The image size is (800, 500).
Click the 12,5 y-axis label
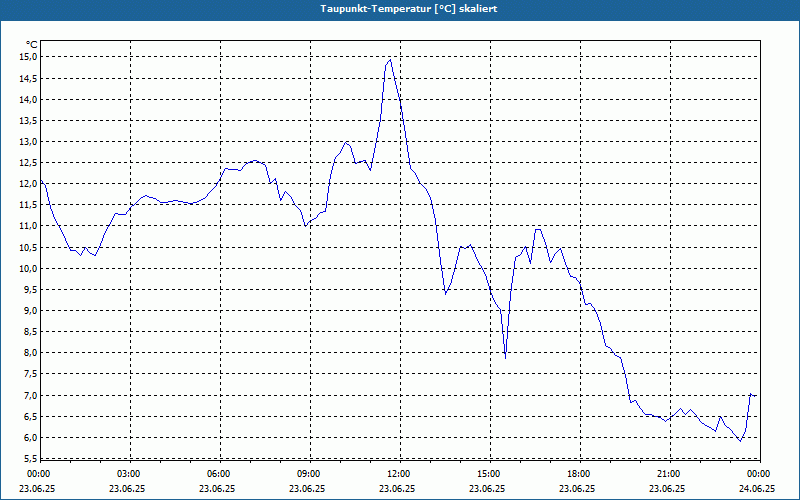coord(28,163)
